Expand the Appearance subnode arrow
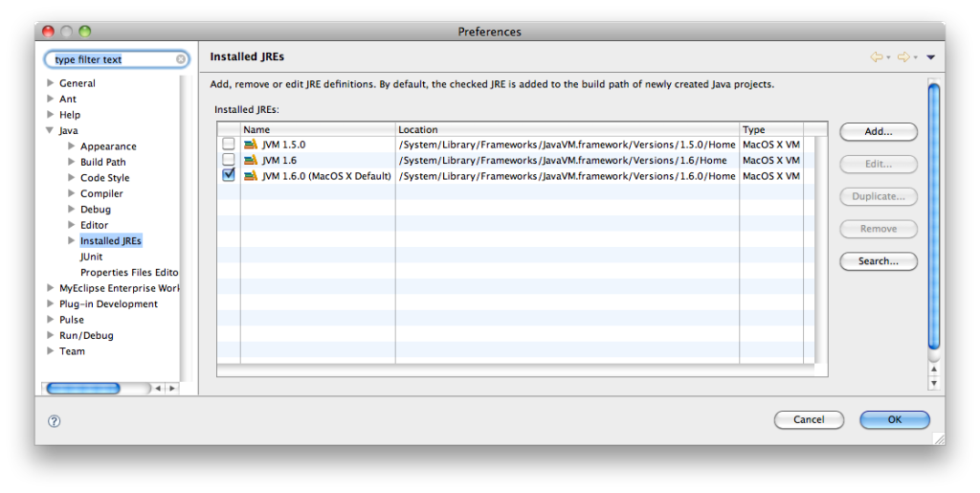The height and width of the screenshot is (493, 980). click(71, 146)
